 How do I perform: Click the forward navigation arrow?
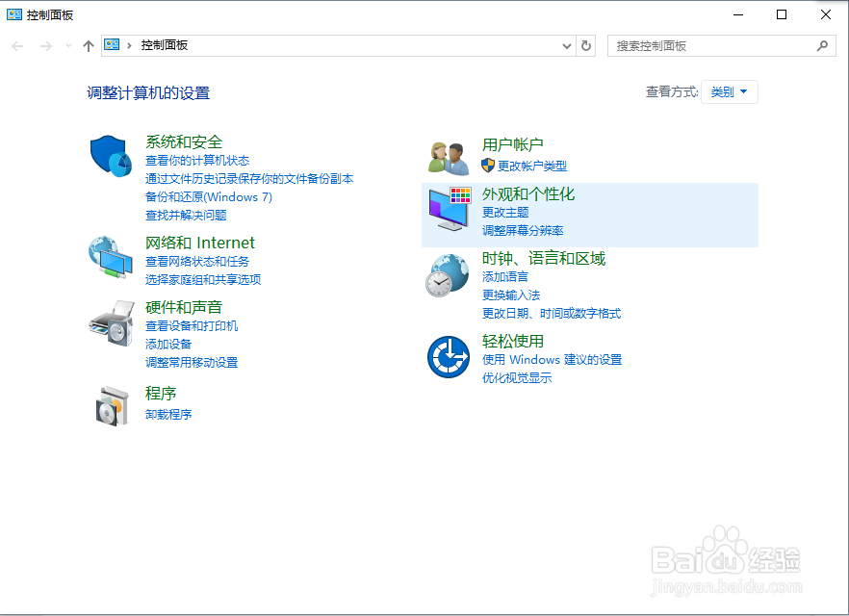point(46,46)
